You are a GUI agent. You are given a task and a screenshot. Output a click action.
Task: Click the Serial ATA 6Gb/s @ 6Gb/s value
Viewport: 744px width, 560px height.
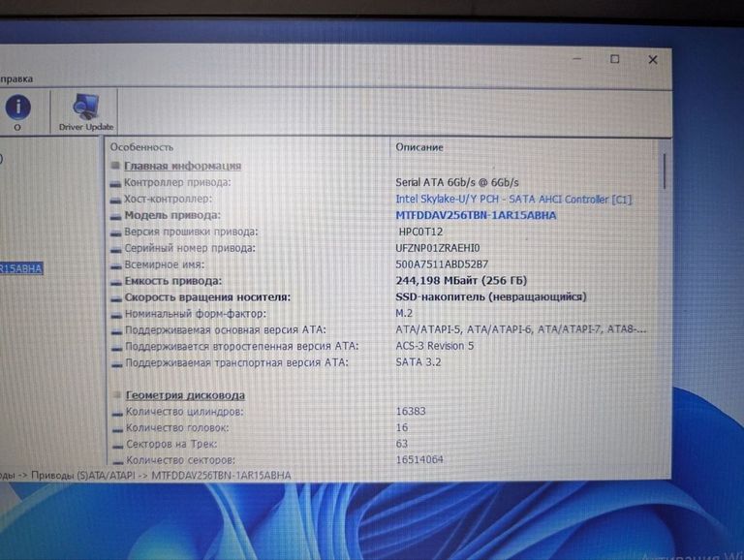click(x=457, y=182)
